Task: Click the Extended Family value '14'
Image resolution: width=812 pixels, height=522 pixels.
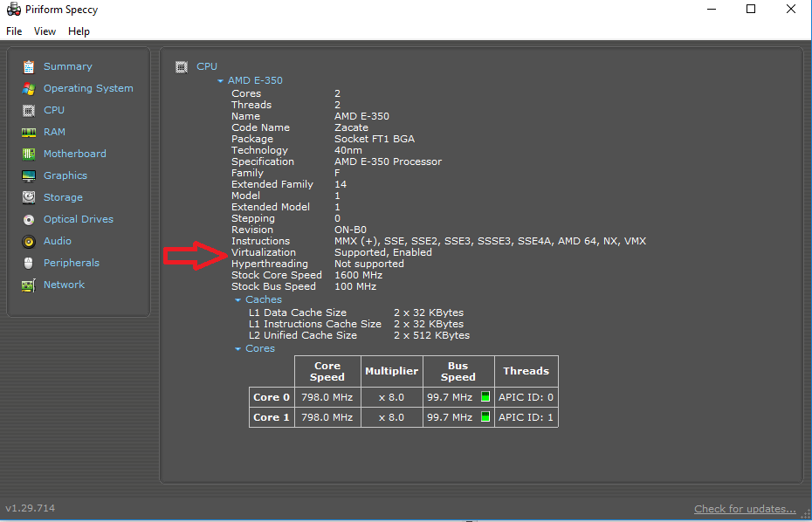Action: pyautogui.click(x=341, y=184)
